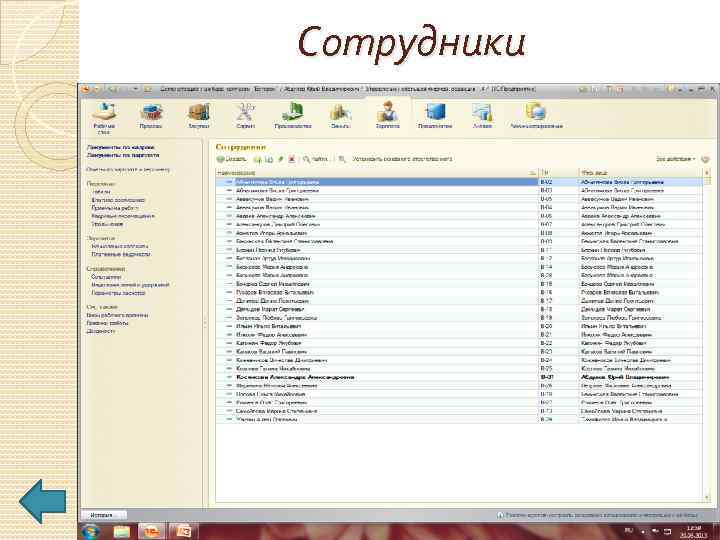Click the back navigation arrow in title bar
The height and width of the screenshot is (540, 720).
coord(112,89)
